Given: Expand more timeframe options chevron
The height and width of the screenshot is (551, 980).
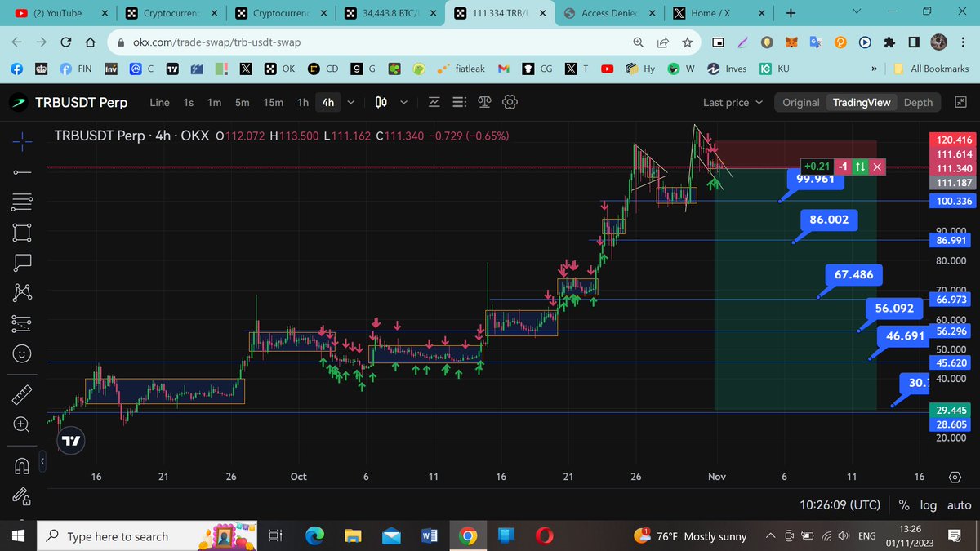Looking at the screenshot, I should (x=351, y=102).
